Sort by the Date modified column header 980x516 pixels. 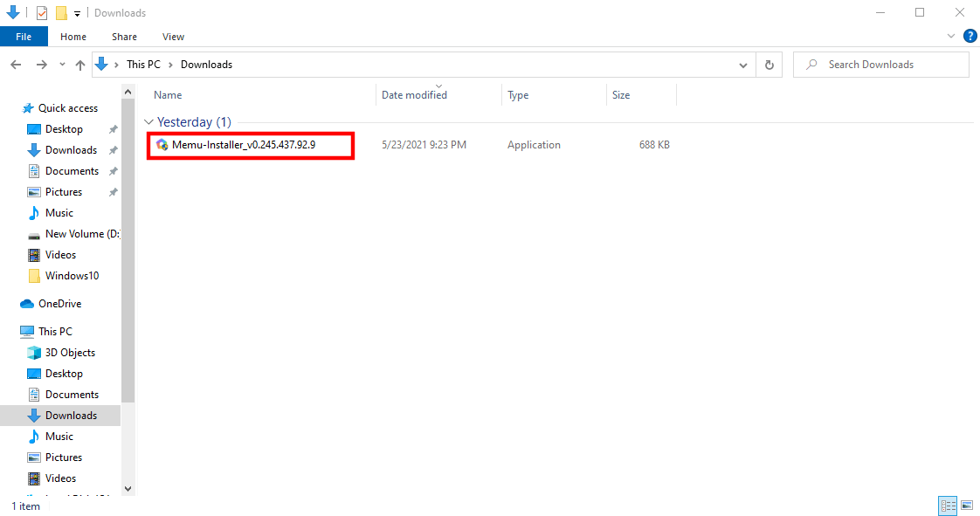pyautogui.click(x=414, y=95)
